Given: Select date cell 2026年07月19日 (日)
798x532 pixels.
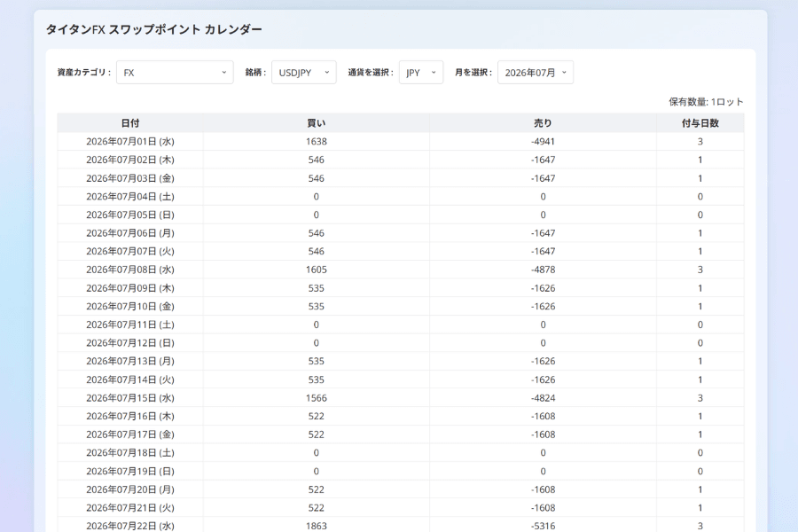Looking at the screenshot, I should tap(130, 472).
